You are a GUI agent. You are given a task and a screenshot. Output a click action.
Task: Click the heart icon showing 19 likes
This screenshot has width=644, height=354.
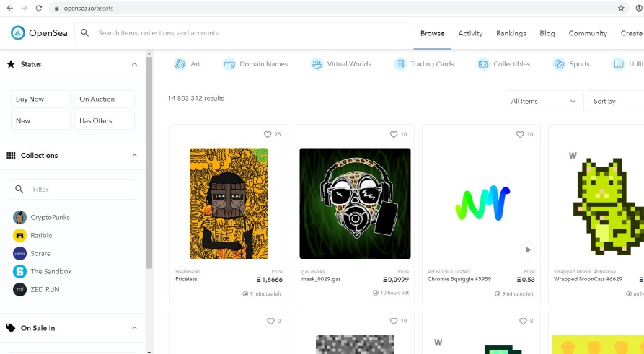point(394,321)
